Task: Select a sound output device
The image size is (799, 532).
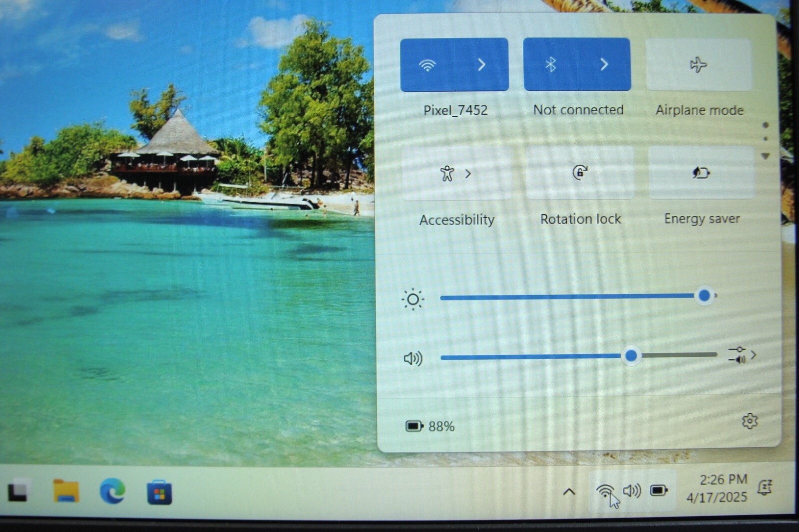Action: (x=743, y=355)
